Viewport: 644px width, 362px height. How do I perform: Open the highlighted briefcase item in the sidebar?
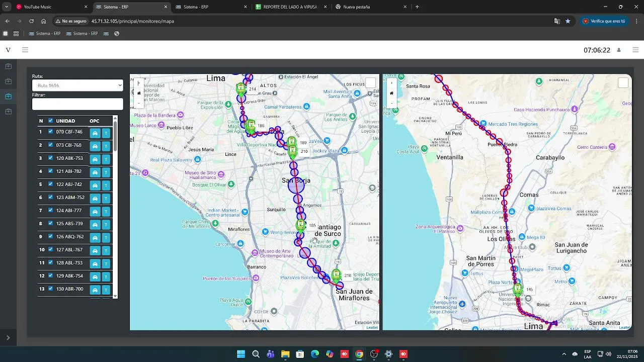pyautogui.click(x=8, y=97)
